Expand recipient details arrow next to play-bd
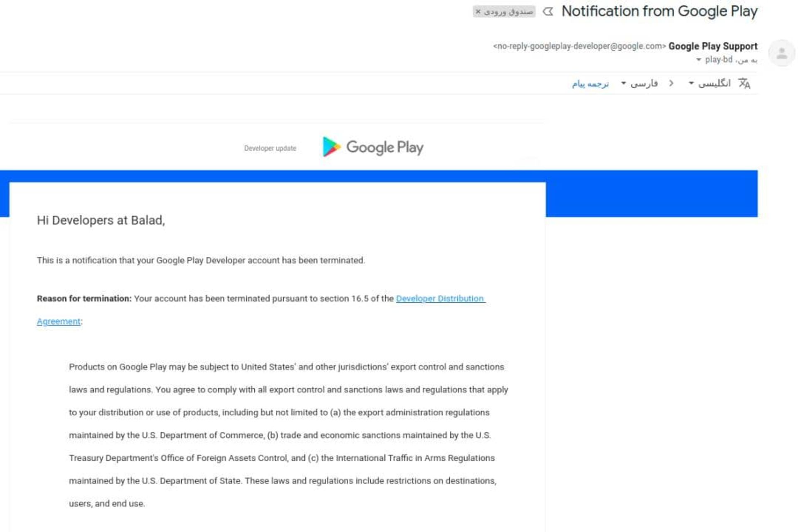 tap(699, 60)
